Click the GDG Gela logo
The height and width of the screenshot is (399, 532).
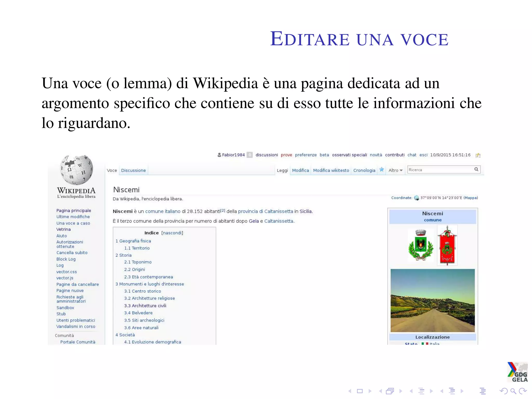517,372
